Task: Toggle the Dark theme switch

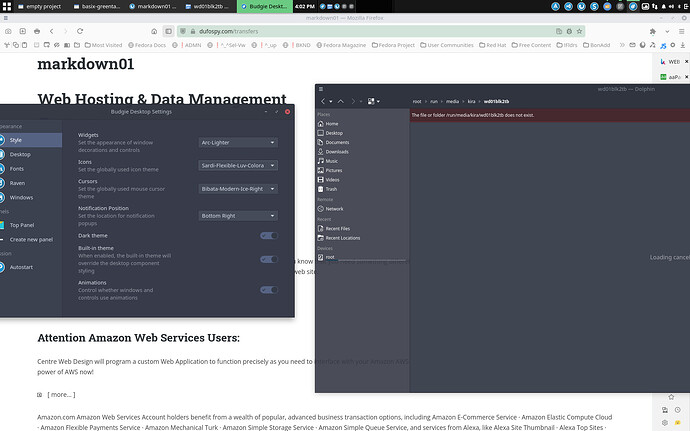Action: (268, 236)
